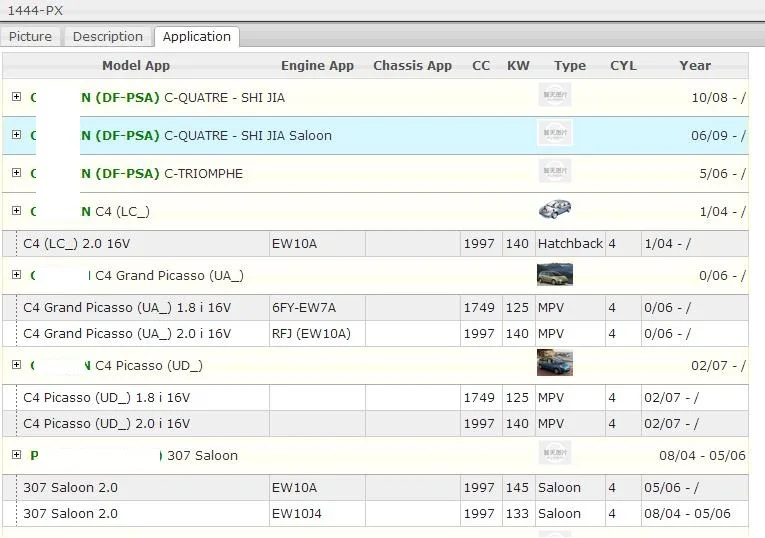
Task: Click the Type column header
Action: [x=570, y=65]
